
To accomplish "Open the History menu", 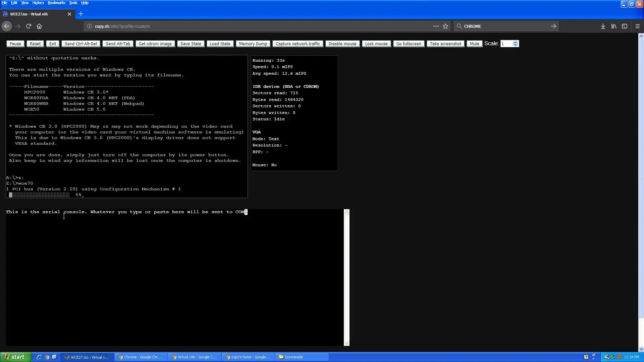I will pyautogui.click(x=38, y=3).
